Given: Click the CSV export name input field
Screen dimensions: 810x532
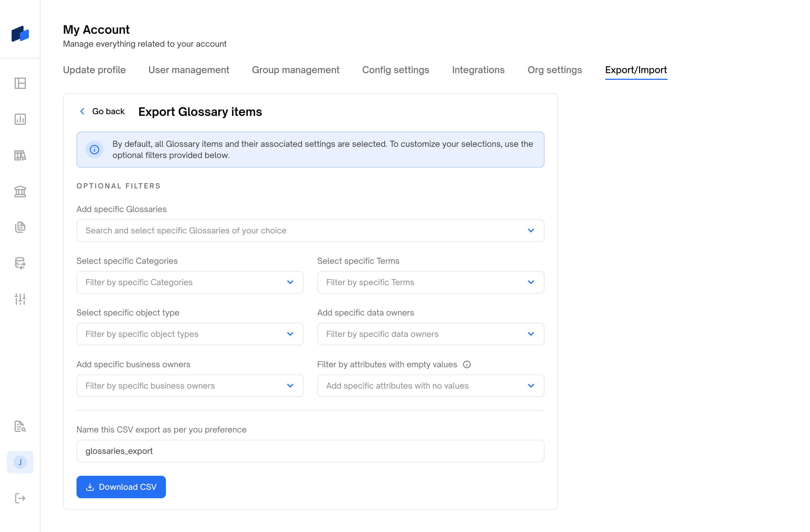Looking at the screenshot, I should coord(310,451).
